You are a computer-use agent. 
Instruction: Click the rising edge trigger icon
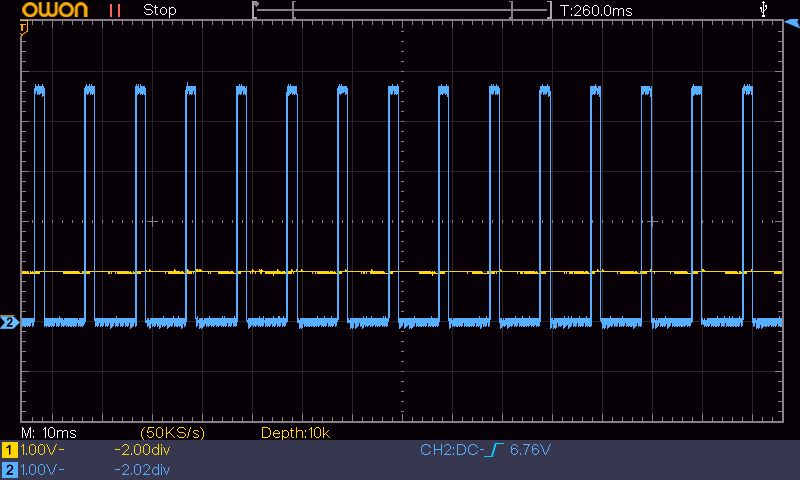click(494, 450)
